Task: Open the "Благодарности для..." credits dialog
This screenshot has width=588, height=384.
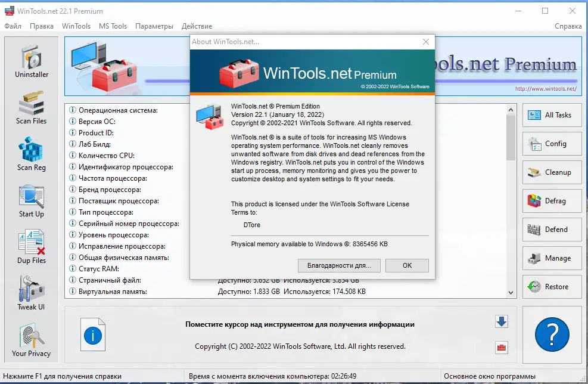Action: pos(339,265)
